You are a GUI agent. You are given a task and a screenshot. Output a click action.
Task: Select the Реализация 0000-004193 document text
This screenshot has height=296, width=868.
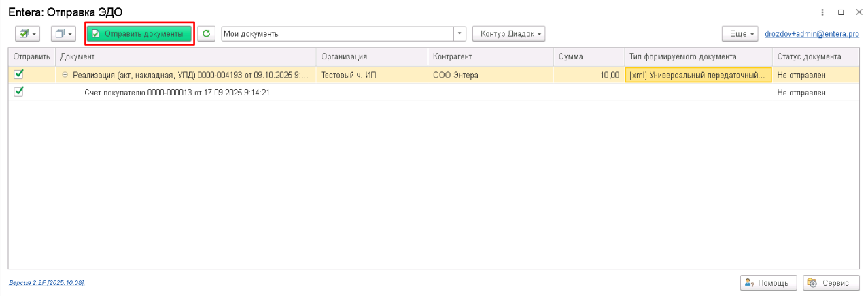[x=190, y=75]
